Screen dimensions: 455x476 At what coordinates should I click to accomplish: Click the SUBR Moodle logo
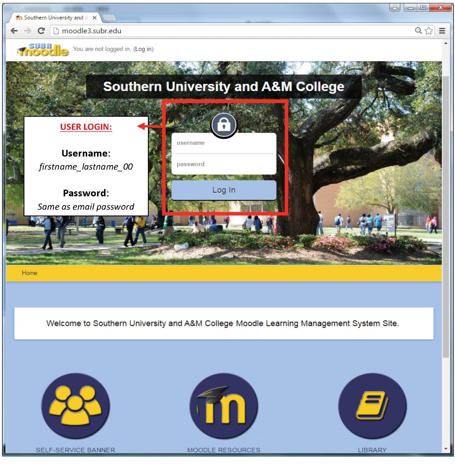coord(43,50)
